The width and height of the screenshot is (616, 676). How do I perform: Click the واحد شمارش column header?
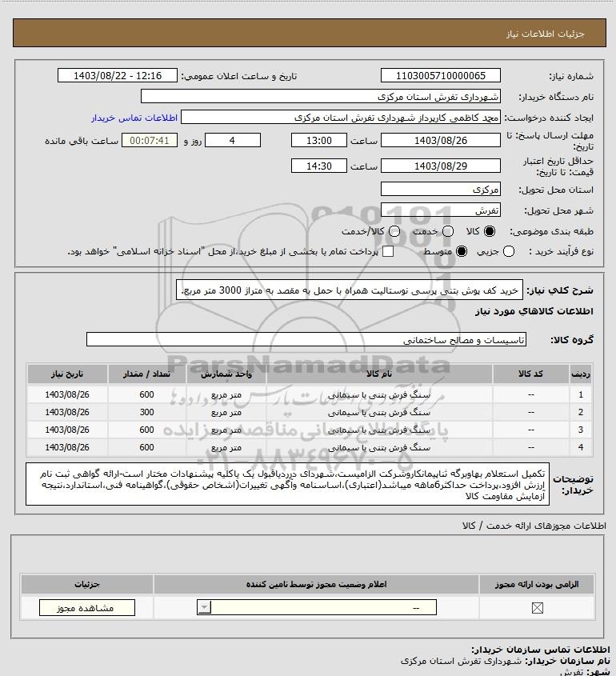click(226, 374)
